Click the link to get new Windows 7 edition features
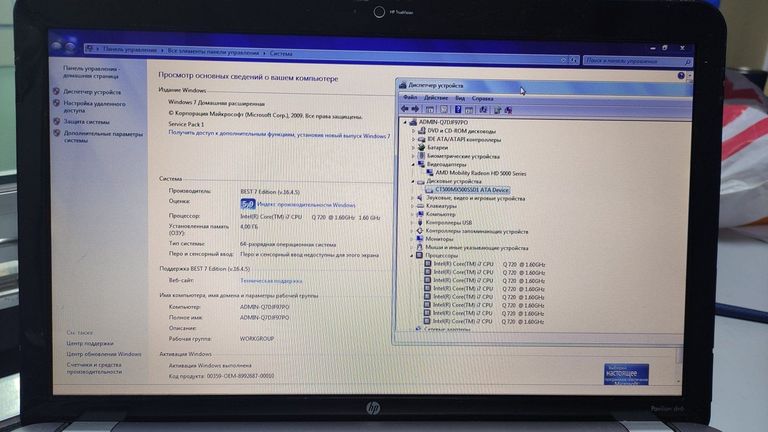Image resolution: width=768 pixels, height=432 pixels. tap(279, 134)
